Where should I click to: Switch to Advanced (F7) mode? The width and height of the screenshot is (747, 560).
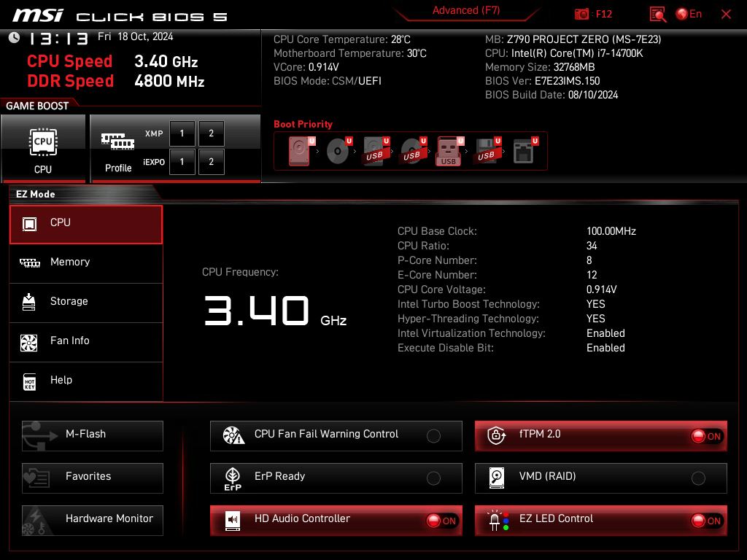pyautogui.click(x=466, y=10)
